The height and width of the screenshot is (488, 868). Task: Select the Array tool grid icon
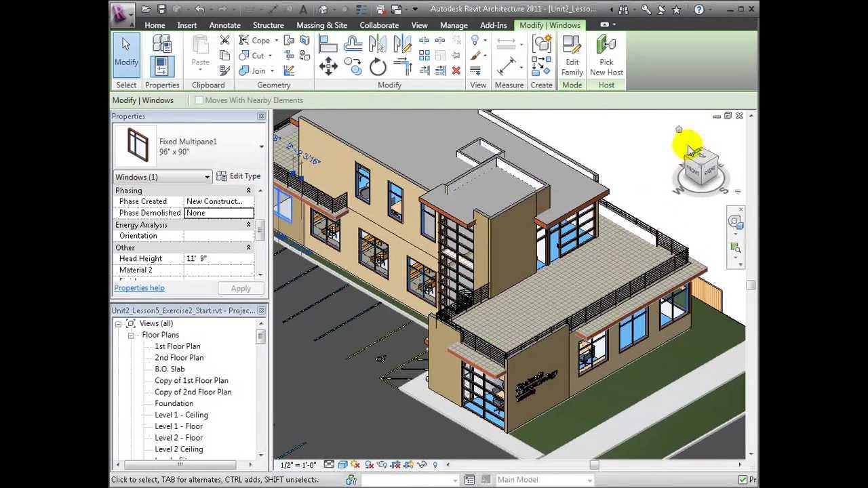pyautogui.click(x=425, y=56)
